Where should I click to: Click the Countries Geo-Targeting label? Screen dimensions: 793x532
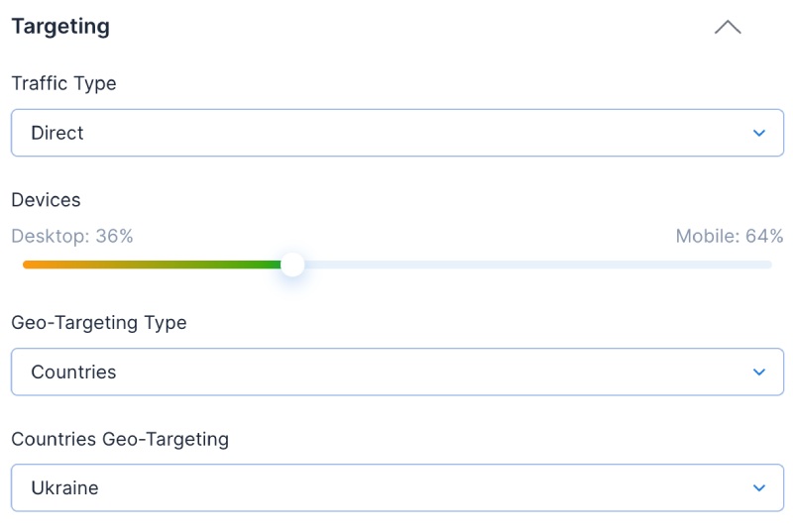[x=120, y=439]
